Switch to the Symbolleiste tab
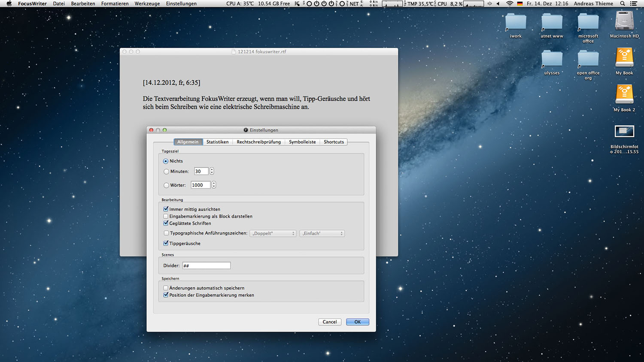This screenshot has height=362, width=644. click(302, 142)
